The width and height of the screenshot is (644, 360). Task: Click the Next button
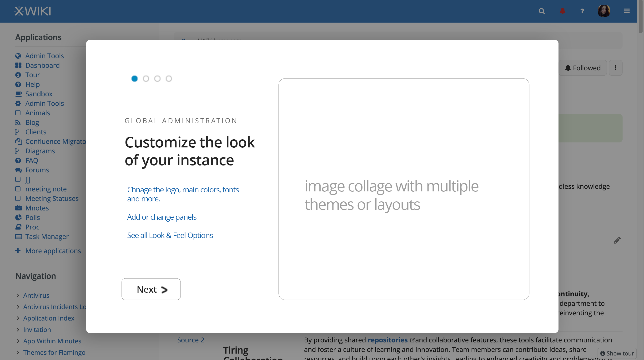tap(151, 289)
